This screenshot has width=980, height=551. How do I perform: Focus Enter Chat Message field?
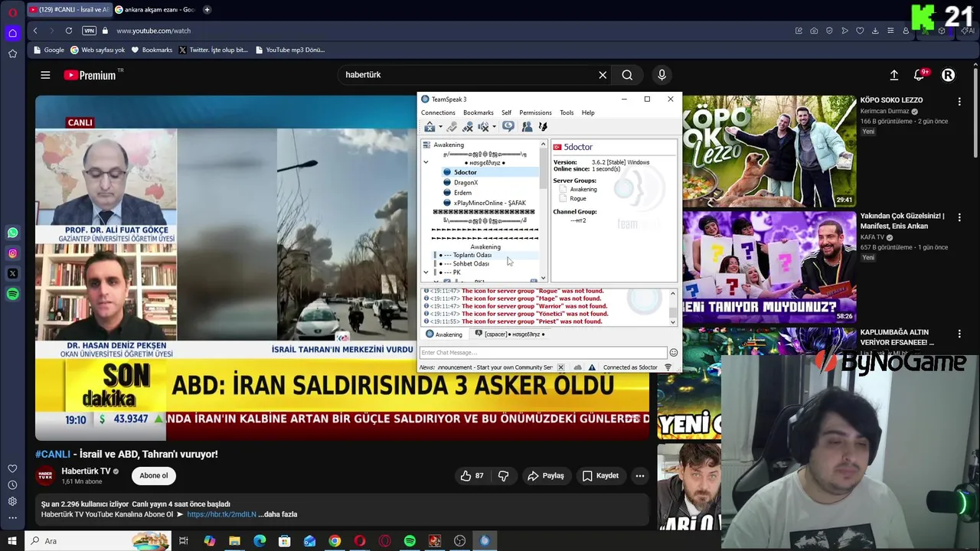click(x=543, y=353)
